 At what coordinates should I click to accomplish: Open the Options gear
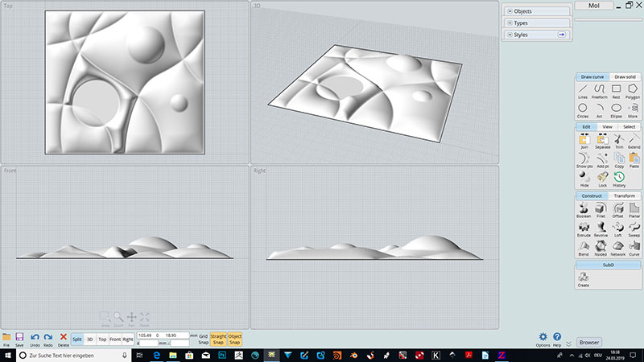pos(543,339)
